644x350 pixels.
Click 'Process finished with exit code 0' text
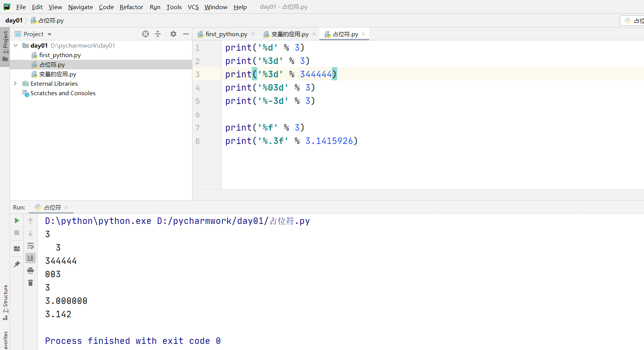(133, 341)
